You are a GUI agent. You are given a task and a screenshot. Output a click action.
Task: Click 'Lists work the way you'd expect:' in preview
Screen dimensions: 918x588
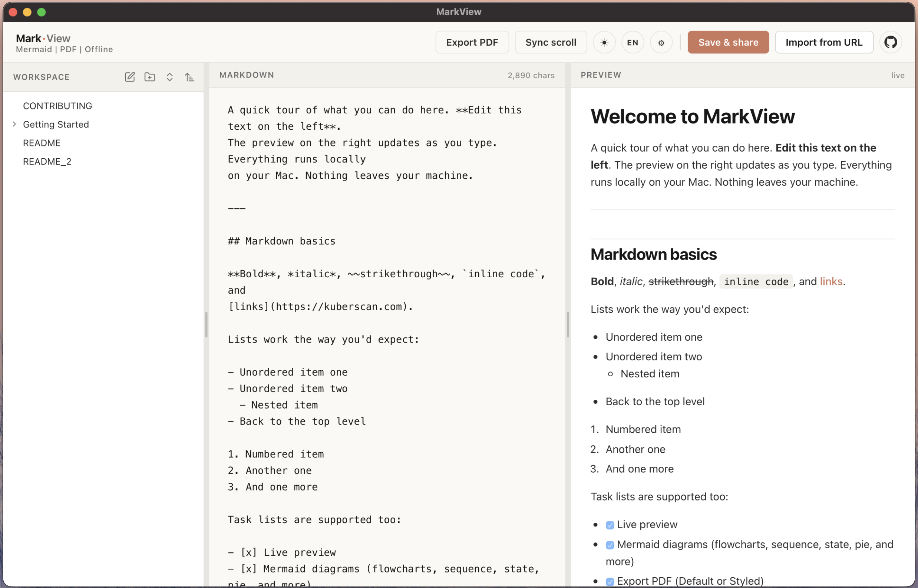670,309
